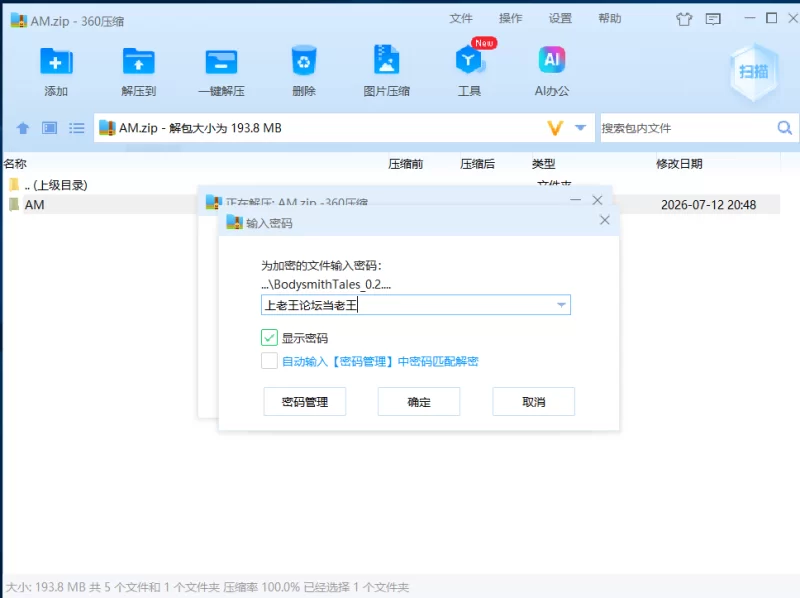
Task: Click the 一键解压 one-click extract icon
Action: [x=221, y=62]
